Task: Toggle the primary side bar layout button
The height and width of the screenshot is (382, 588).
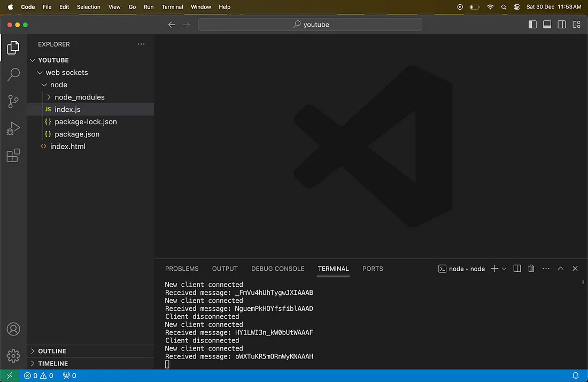Action: click(532, 25)
